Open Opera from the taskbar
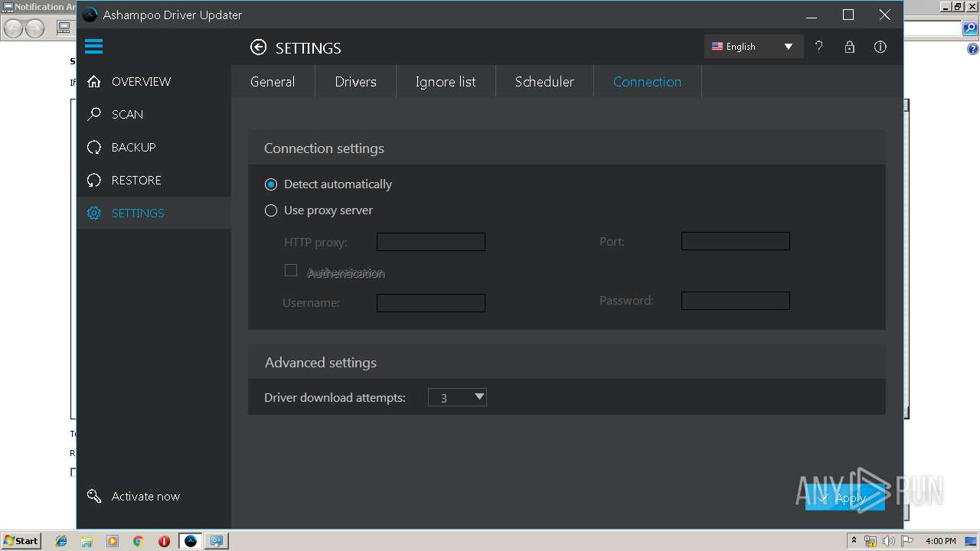 pyautogui.click(x=164, y=541)
